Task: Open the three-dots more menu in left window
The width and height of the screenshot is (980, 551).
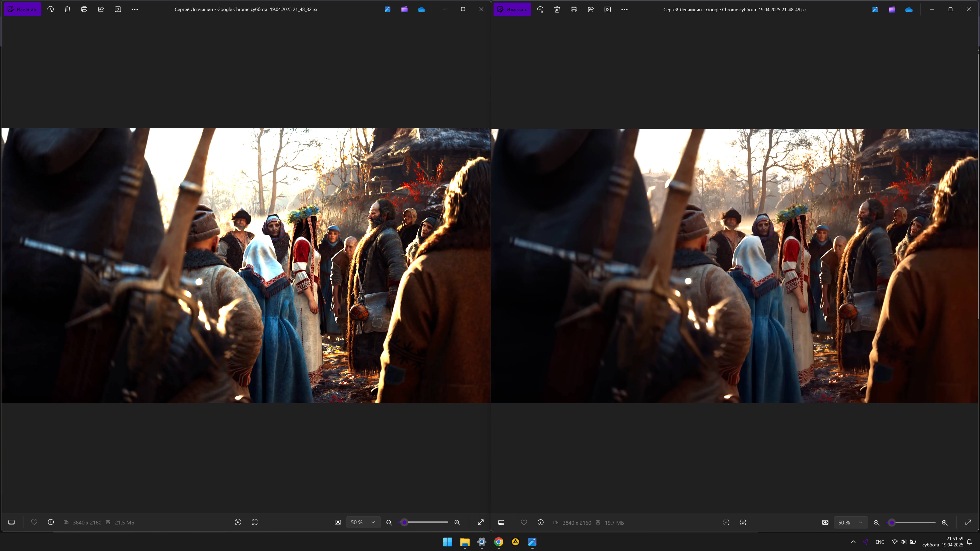Action: [x=135, y=9]
